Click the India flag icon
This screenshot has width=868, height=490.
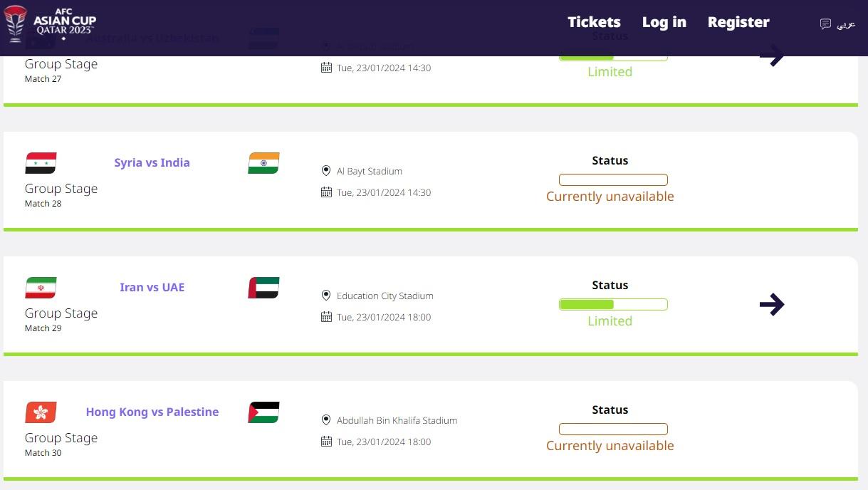coord(263,163)
